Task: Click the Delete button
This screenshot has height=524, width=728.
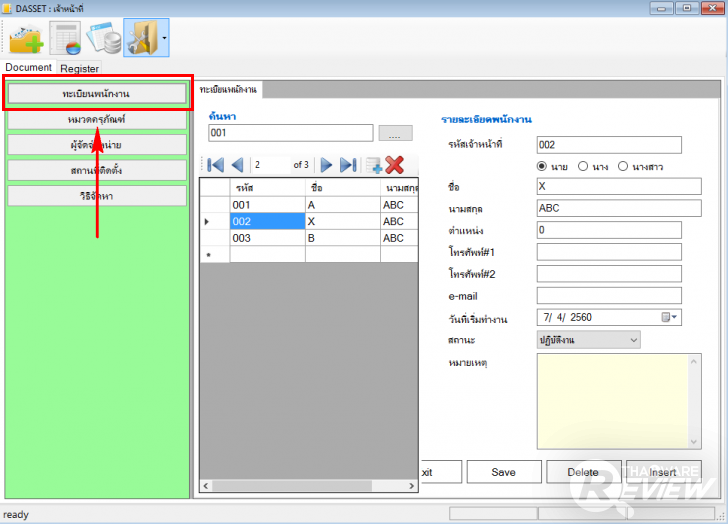Action: (x=583, y=472)
